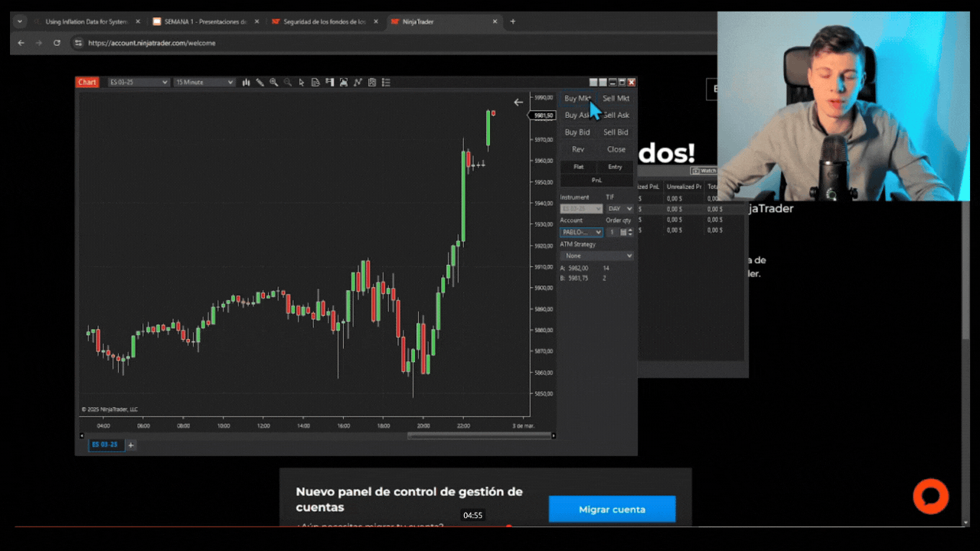The image size is (980, 551).
Task: Click the Zoom In magnifier icon
Action: click(x=274, y=82)
